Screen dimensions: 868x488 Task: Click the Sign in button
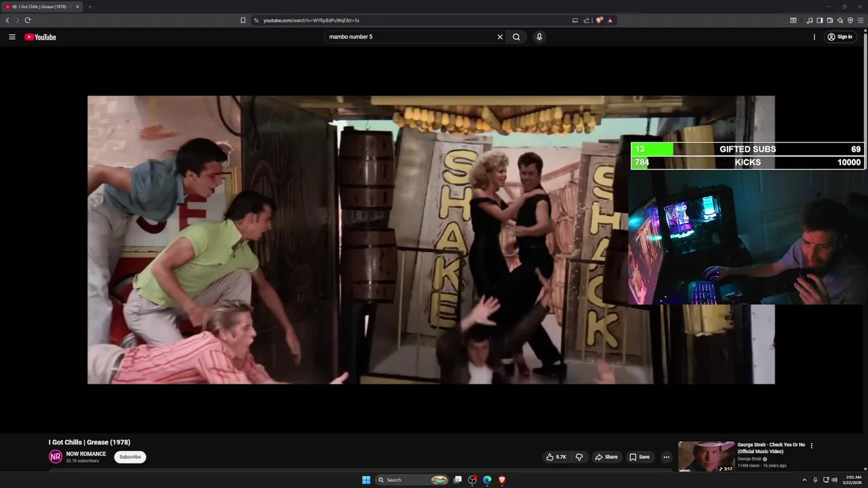tap(840, 37)
